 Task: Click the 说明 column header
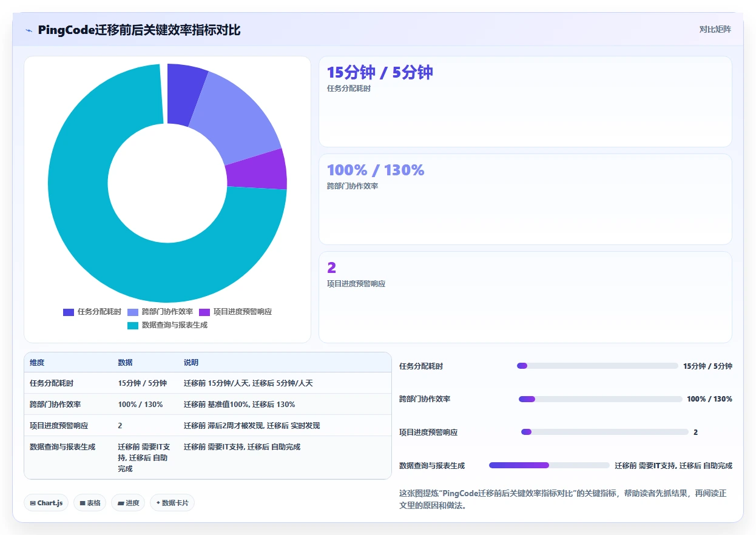point(191,363)
